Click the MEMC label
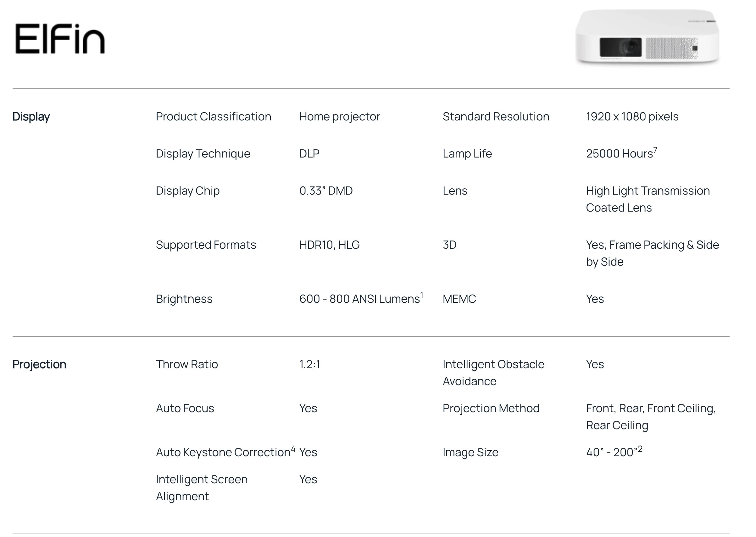The height and width of the screenshot is (537, 756). 459,299
